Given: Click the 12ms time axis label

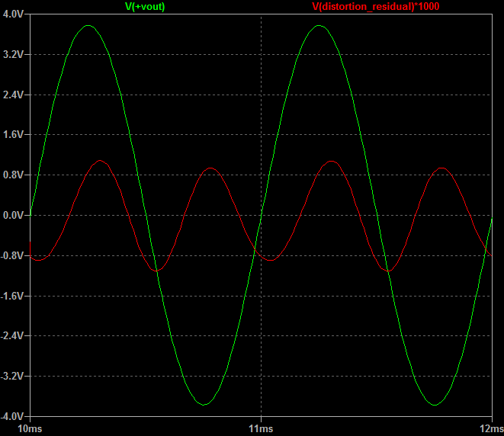Looking at the screenshot, I should coord(492,428).
